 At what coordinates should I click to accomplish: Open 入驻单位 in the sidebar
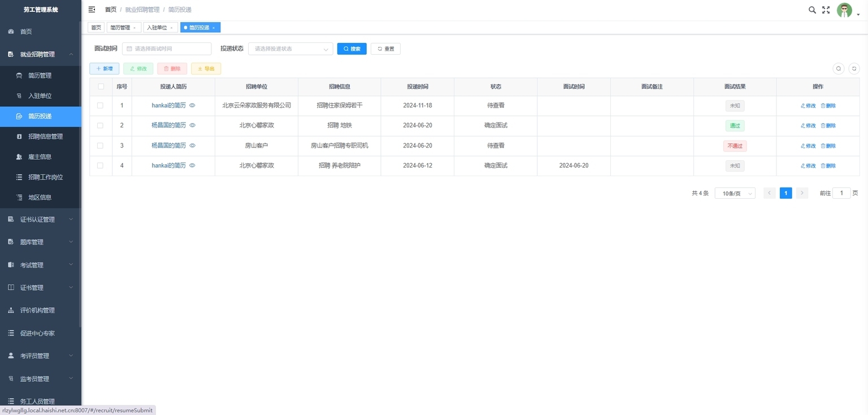(41, 95)
